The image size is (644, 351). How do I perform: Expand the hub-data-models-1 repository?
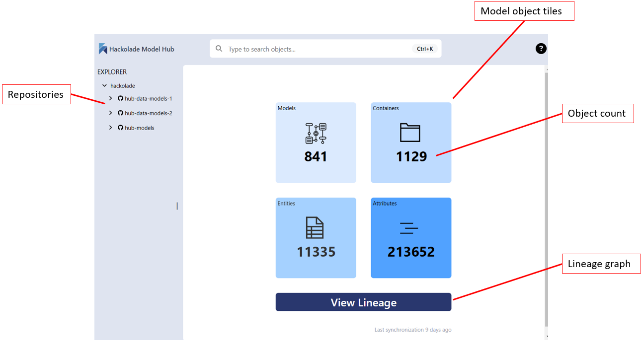coord(110,99)
